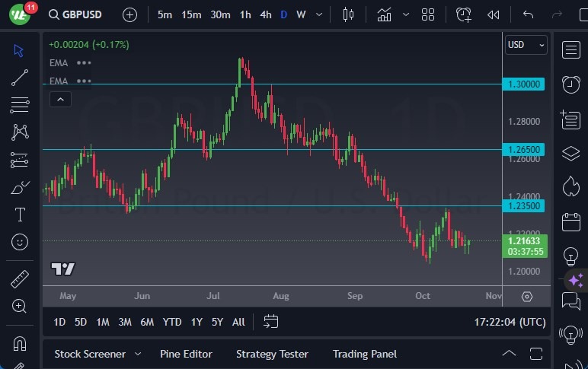Click the bar replay rewind icon
The image size is (588, 369).
494,14
